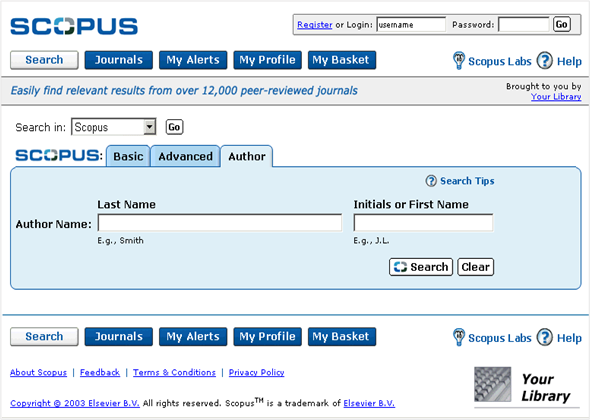Open the top My Profile button
Image resolution: width=590 pixels, height=420 pixels.
point(268,60)
